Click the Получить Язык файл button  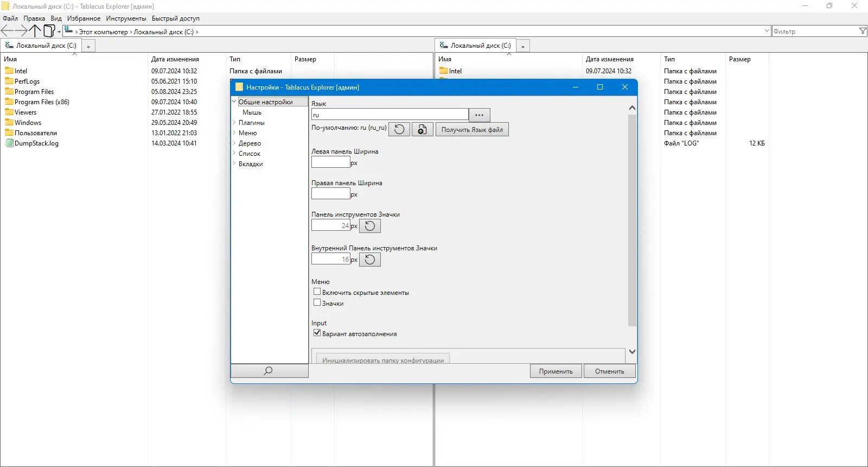pos(472,129)
